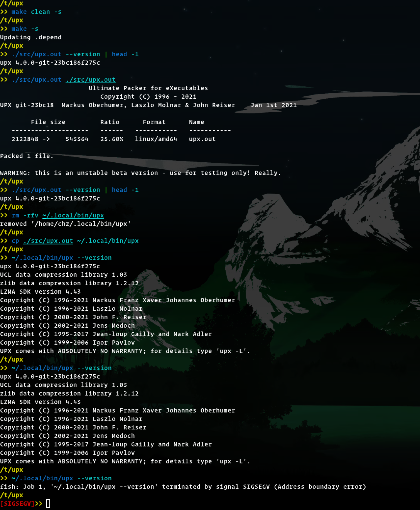The width and height of the screenshot is (420, 510).
Task: Click the underlined ~/.local/bin/upx path
Action: 73,215
